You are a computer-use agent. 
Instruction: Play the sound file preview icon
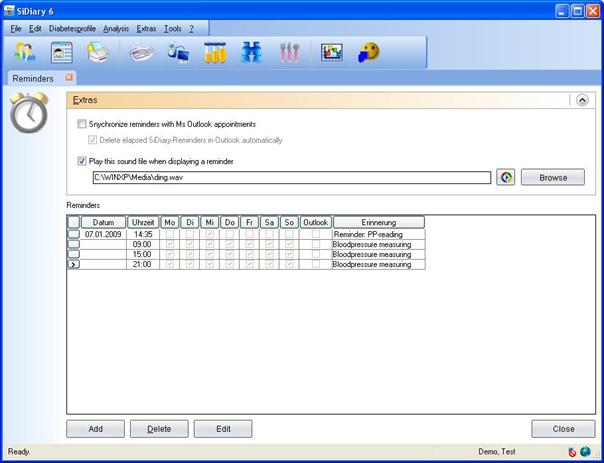[x=506, y=177]
